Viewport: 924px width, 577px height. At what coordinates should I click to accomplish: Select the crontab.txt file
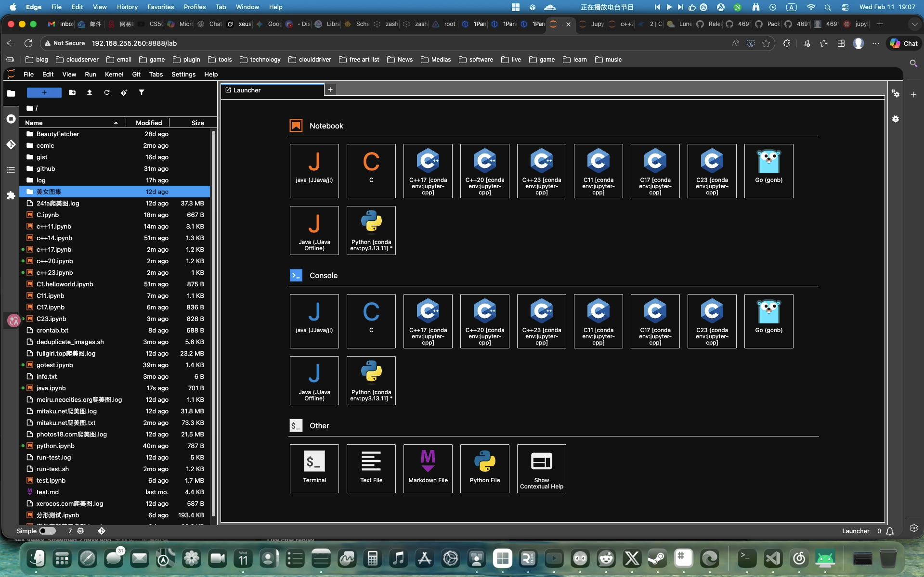(115, 330)
